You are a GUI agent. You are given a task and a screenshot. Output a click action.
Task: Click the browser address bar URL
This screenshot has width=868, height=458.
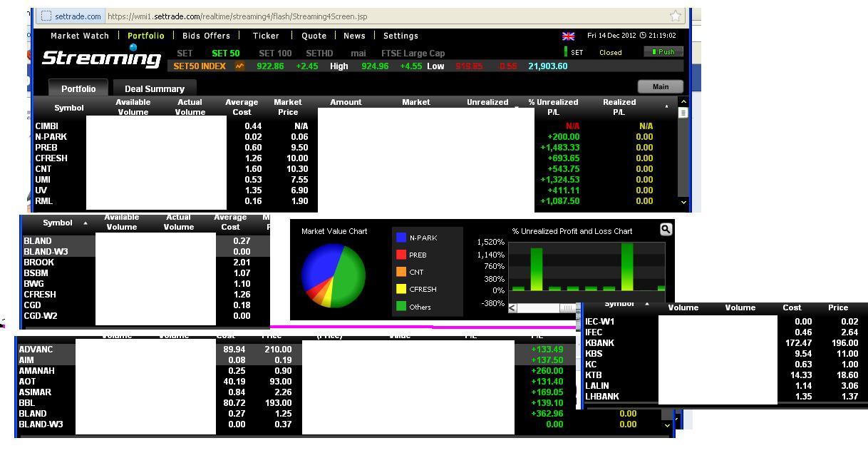(x=237, y=16)
